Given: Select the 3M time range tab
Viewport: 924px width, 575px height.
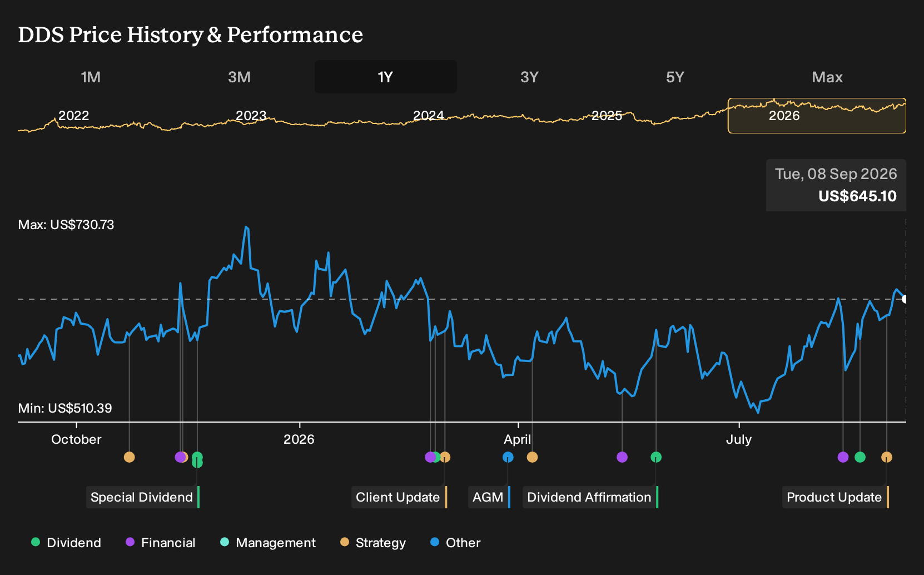Looking at the screenshot, I should 239,77.
